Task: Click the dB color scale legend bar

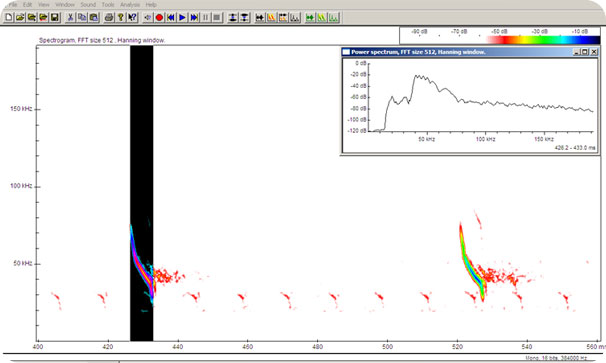Action: coord(543,39)
